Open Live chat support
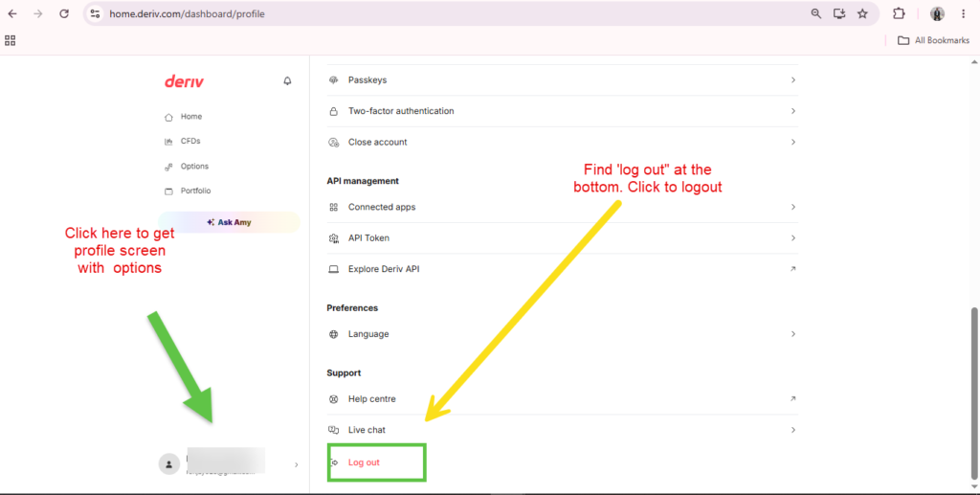The height and width of the screenshot is (495, 980). [x=563, y=430]
